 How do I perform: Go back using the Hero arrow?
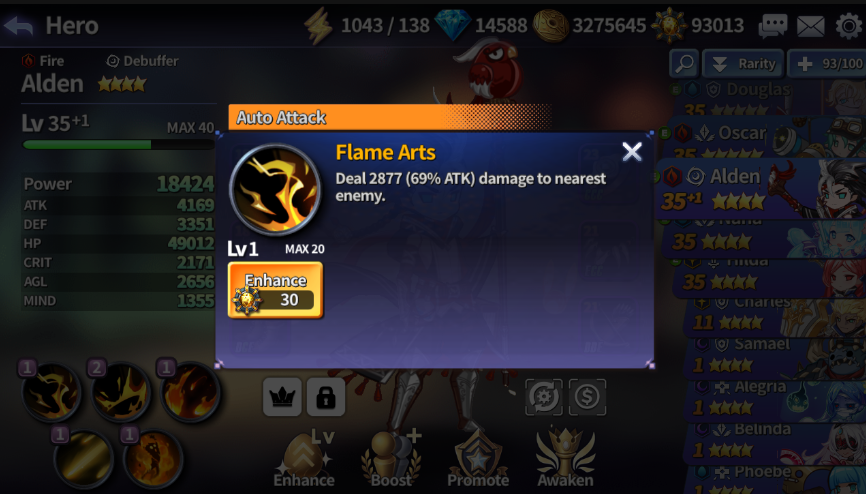(18, 26)
